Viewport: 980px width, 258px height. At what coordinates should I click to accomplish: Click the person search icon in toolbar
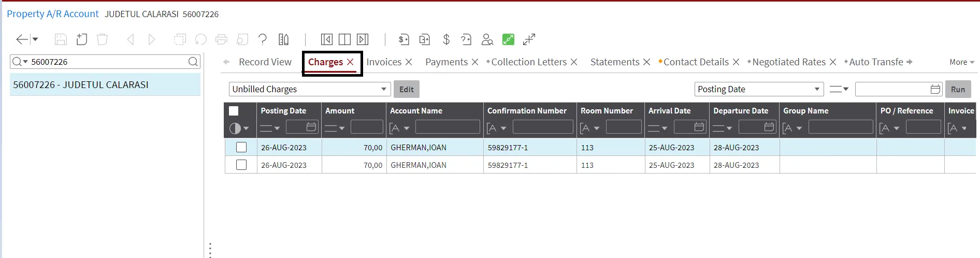click(x=487, y=39)
